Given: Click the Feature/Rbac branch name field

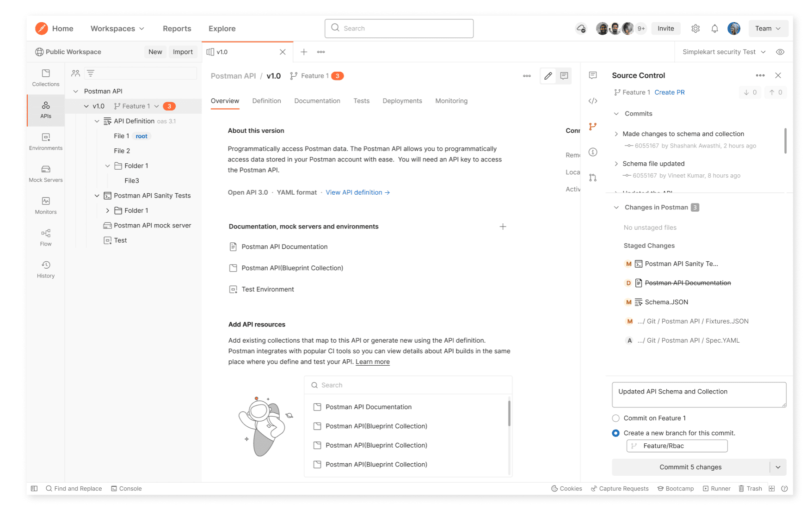Looking at the screenshot, I should 677,446.
